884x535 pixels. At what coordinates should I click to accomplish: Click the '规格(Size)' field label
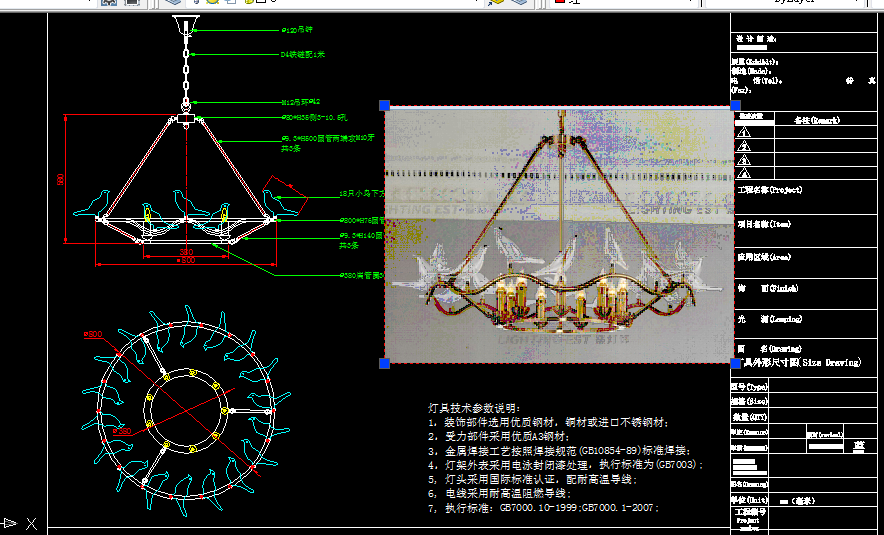pyautogui.click(x=749, y=402)
